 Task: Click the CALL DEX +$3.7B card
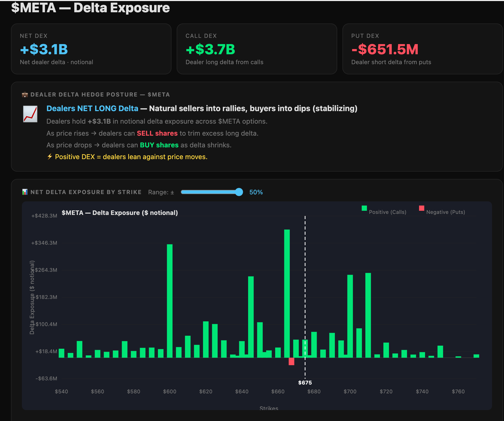click(x=257, y=49)
